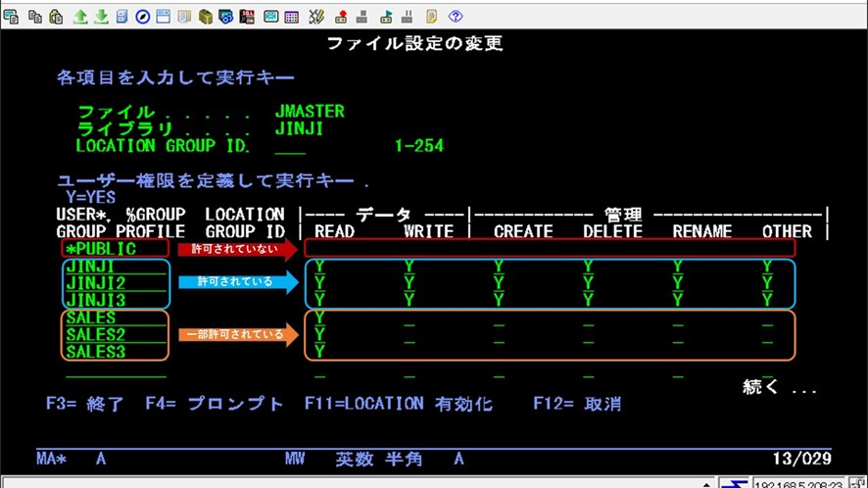Click the DELETE Y cell for JINJI2
The image size is (868, 488).
(x=589, y=283)
